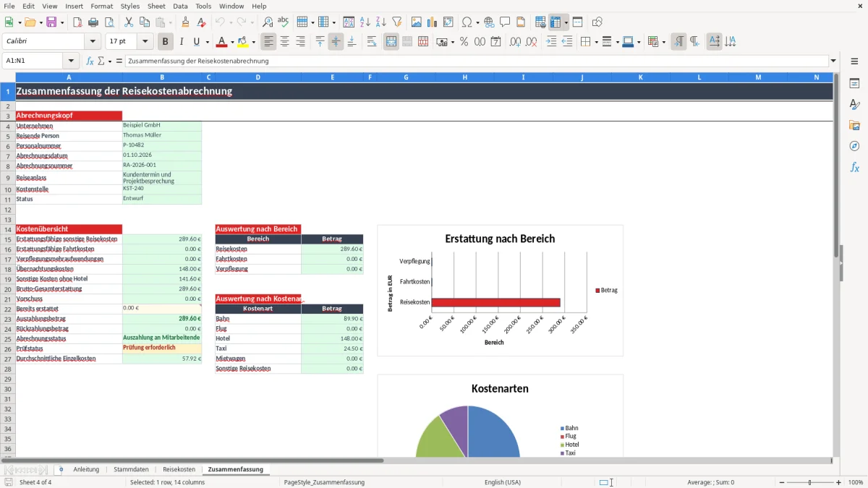Open the sidebar Properties panel

click(854, 84)
